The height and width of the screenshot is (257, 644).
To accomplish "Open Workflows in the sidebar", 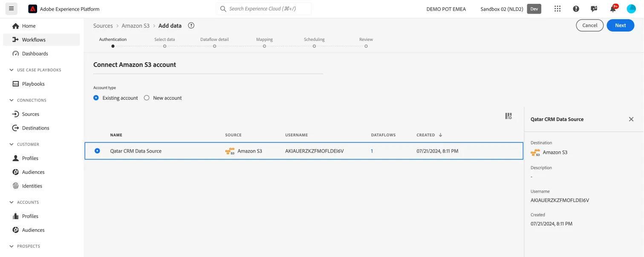I will tap(41, 40).
